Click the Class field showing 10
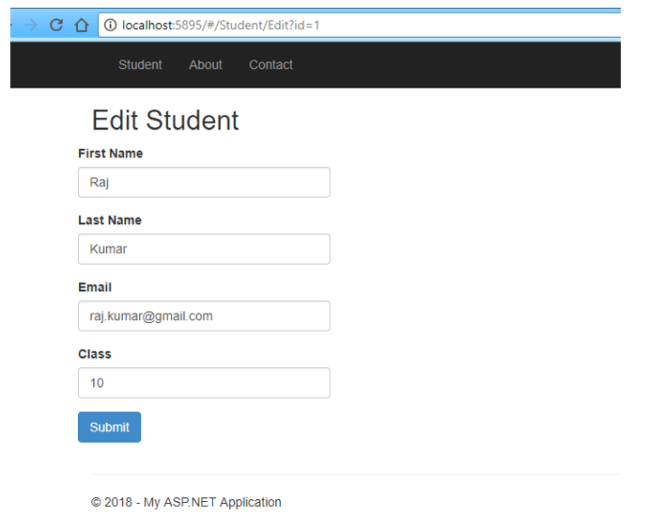The image size is (650, 516). [x=204, y=383]
